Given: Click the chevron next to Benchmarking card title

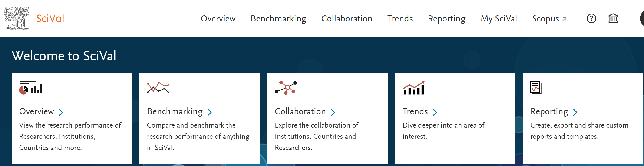Looking at the screenshot, I should (209, 112).
